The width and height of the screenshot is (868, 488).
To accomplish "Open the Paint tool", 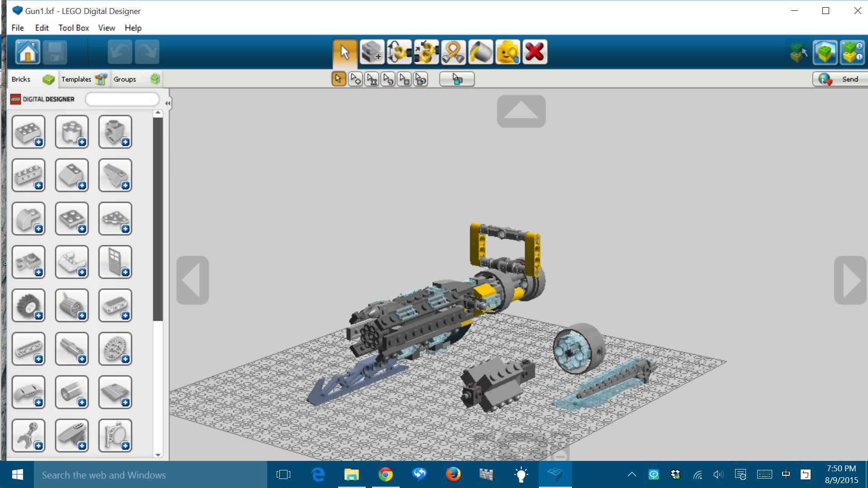I will coord(481,52).
